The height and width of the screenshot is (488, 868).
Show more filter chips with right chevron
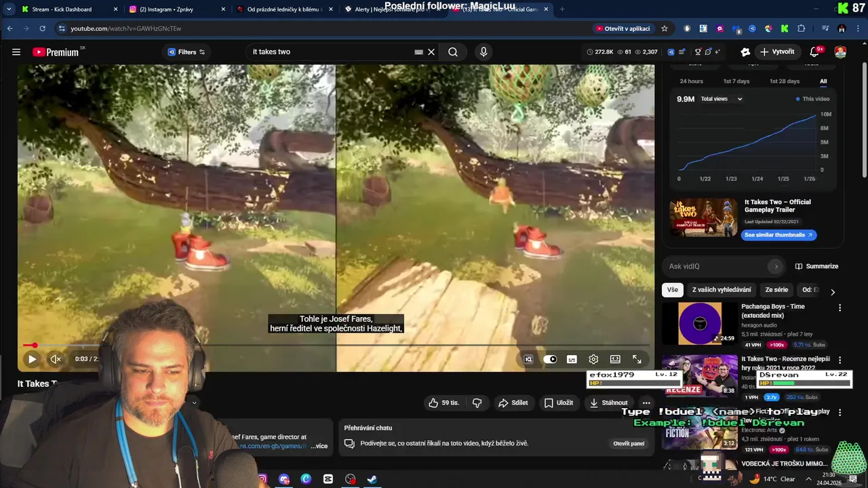[x=833, y=291]
